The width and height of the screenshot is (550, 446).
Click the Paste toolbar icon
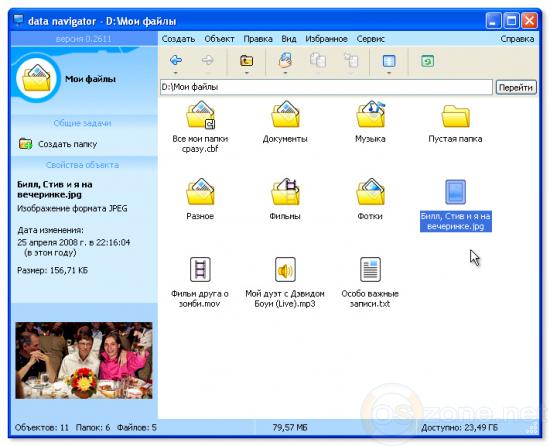pyautogui.click(x=351, y=60)
